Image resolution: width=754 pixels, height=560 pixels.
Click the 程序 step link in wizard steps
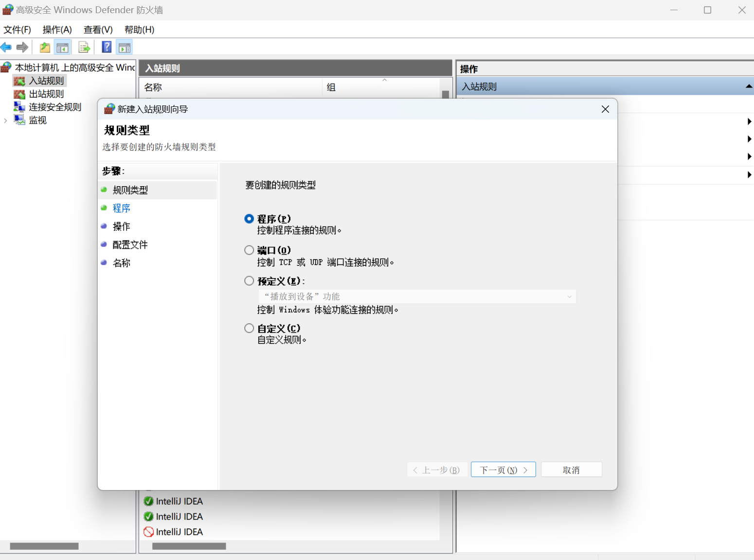tap(122, 208)
